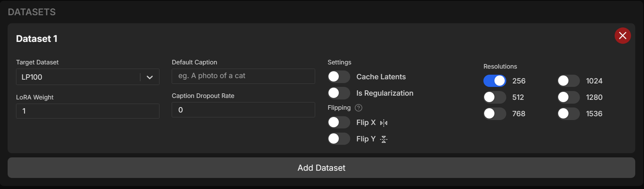Click the Flipping help question mark icon
Viewport: 644px width, 189px height.
359,108
